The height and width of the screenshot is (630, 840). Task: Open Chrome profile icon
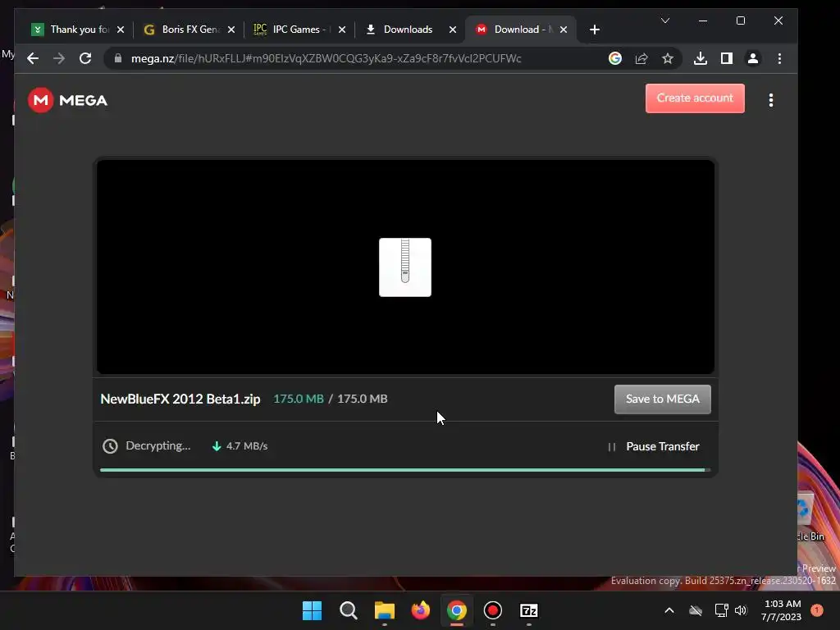pos(753,58)
